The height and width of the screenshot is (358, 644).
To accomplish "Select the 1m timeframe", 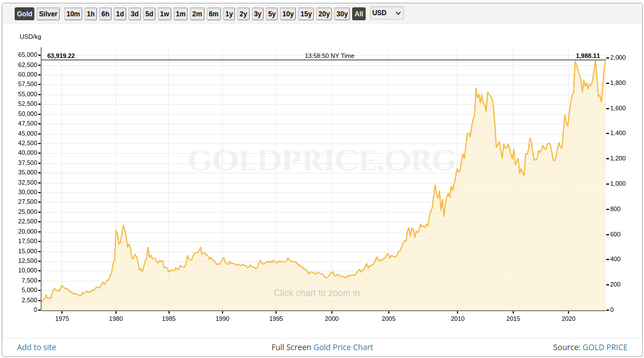I will click(x=180, y=14).
